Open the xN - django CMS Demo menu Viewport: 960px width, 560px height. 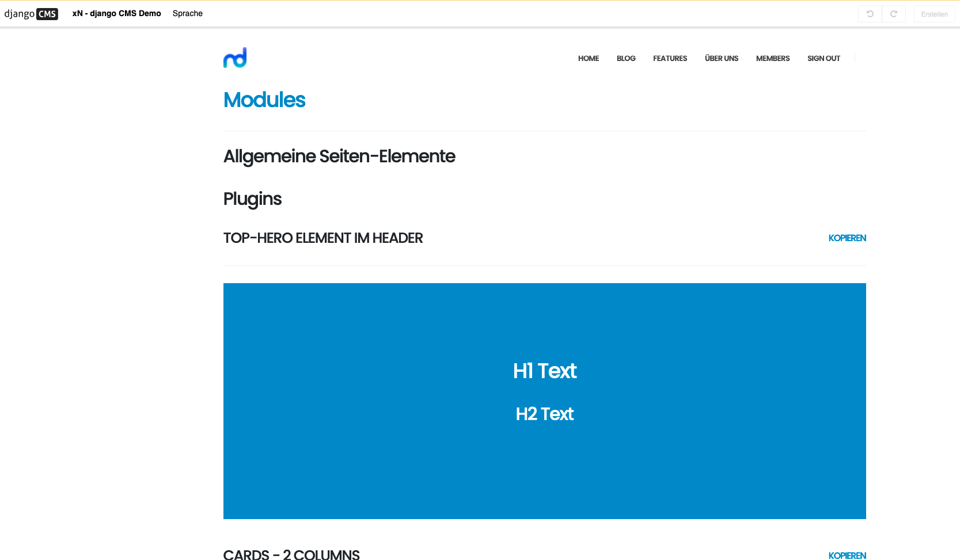tap(116, 13)
